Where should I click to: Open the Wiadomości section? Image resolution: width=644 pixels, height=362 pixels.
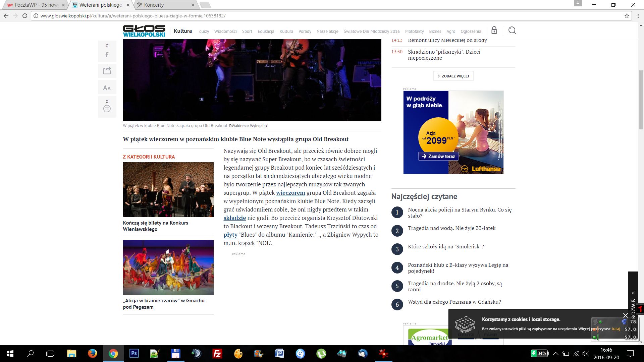225,32
